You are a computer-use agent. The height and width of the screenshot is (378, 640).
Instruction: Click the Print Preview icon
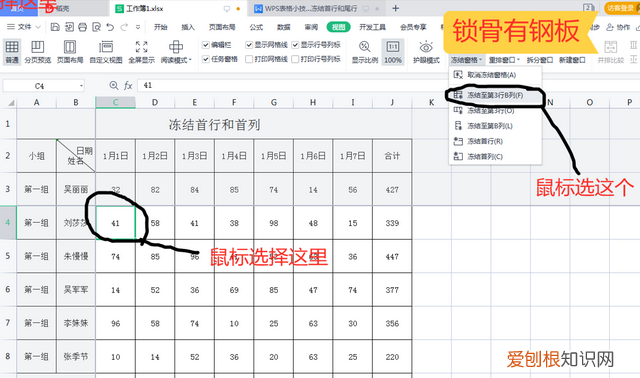[96, 27]
